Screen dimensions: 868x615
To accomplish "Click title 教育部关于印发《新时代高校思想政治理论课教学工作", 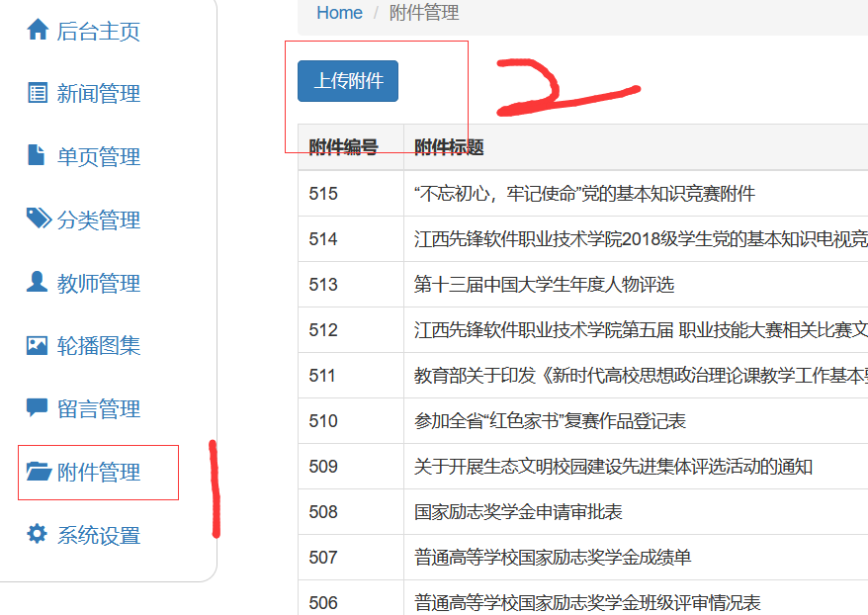I will (x=639, y=376).
